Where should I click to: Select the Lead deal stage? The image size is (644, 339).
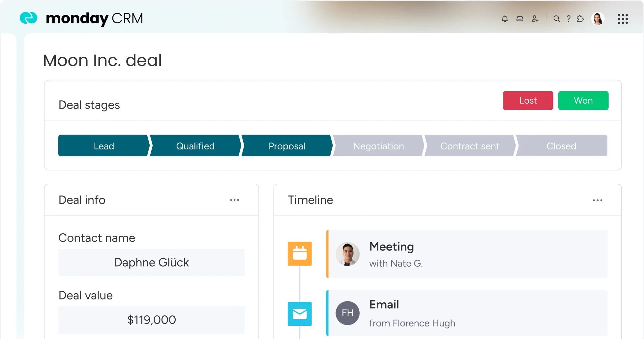point(104,145)
